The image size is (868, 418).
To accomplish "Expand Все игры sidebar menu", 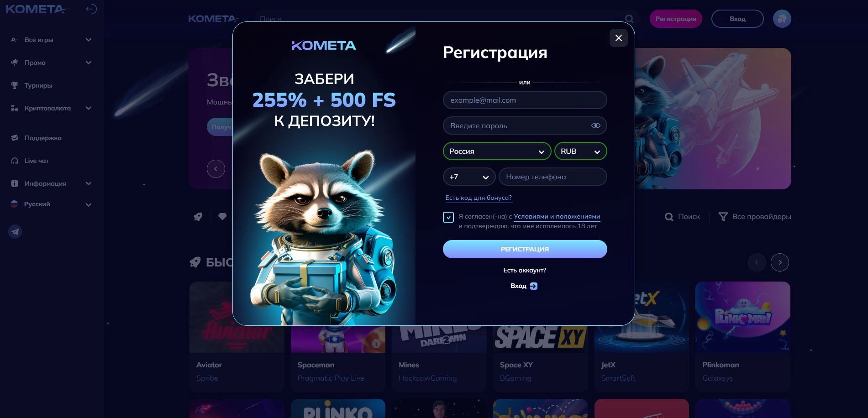I will (52, 40).
